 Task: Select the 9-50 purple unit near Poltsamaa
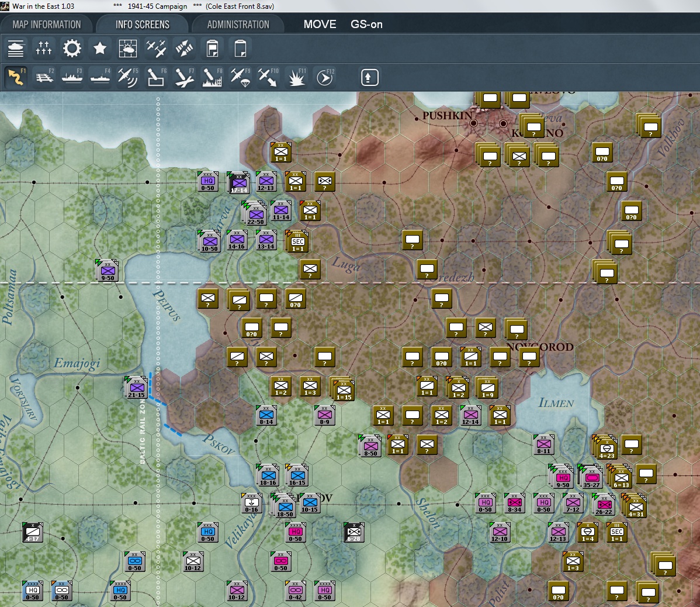pos(107,270)
